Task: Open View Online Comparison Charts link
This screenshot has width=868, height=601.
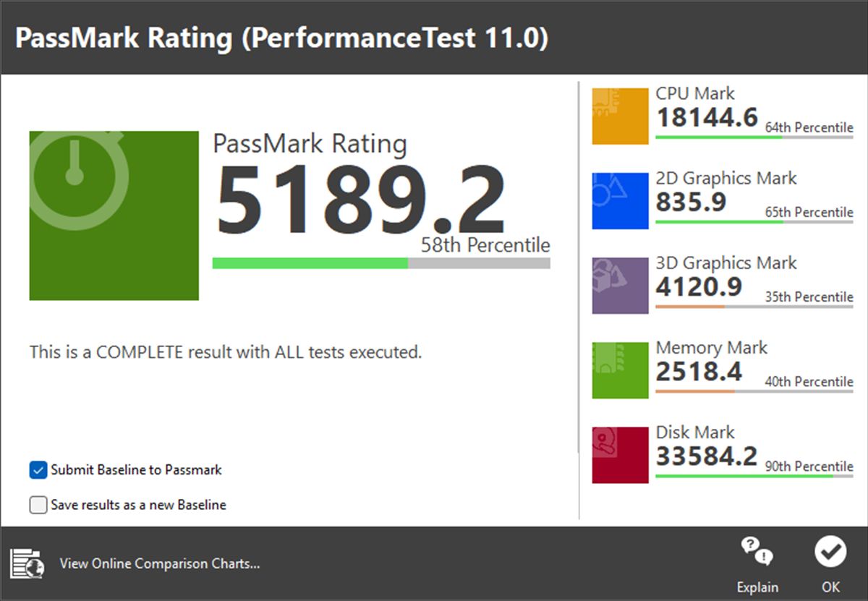Action: (x=159, y=563)
